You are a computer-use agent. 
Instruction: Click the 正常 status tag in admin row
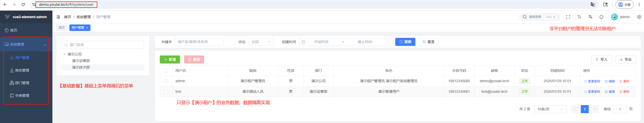click(525, 81)
